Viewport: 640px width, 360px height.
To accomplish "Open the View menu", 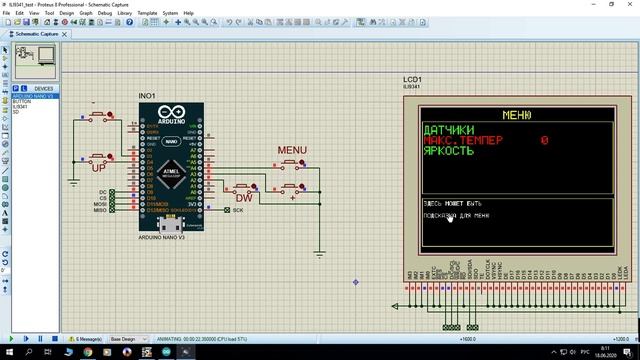I will point(34,13).
